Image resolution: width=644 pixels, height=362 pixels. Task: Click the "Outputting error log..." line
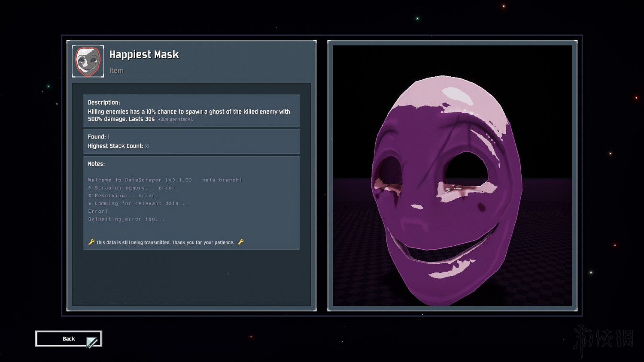tap(126, 219)
